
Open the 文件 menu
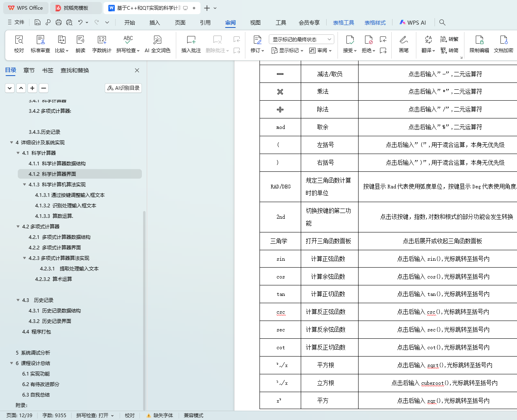(16, 22)
